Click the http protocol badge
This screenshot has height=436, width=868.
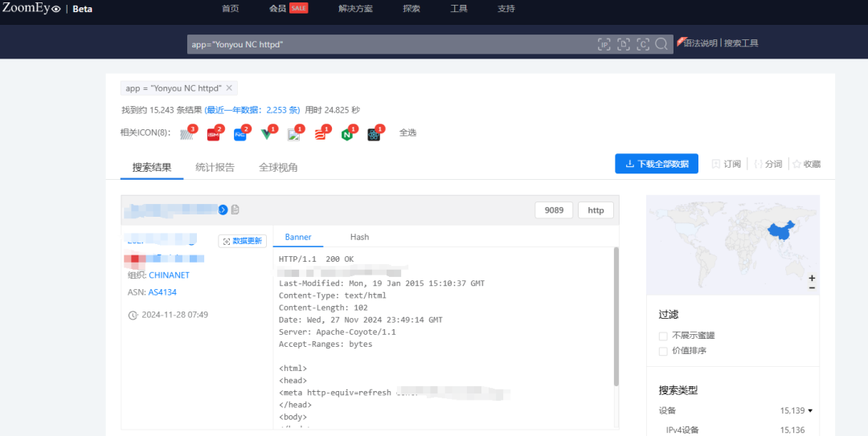point(596,210)
